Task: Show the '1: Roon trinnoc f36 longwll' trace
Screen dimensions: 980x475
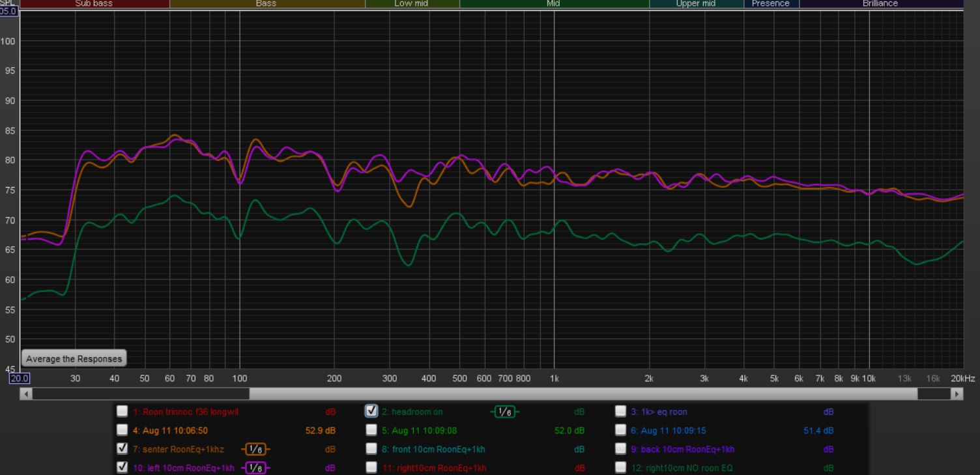Action: coord(122,411)
